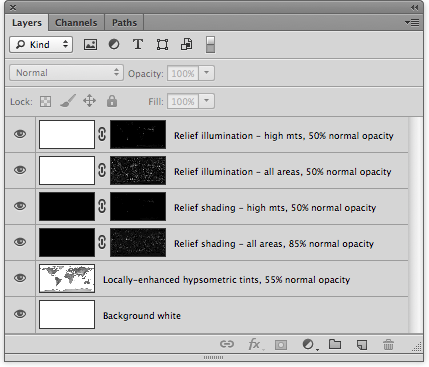Open the Opacity slider dropdown arrow

[207, 73]
